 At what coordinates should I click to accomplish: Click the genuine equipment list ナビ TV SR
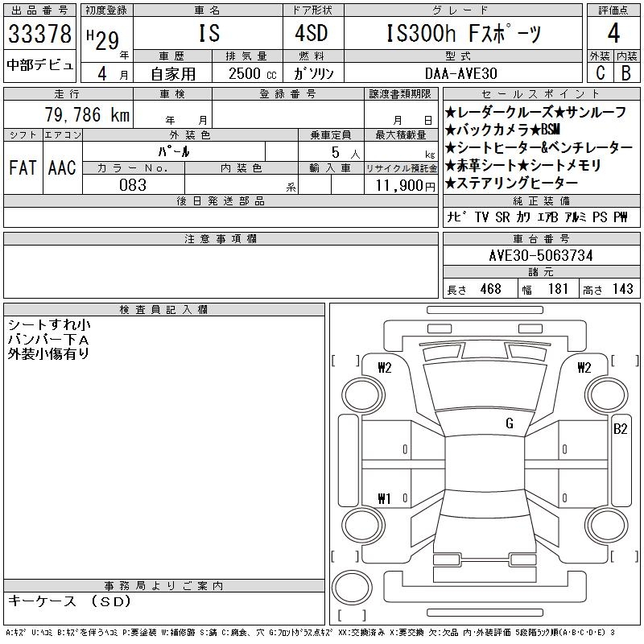click(537, 217)
